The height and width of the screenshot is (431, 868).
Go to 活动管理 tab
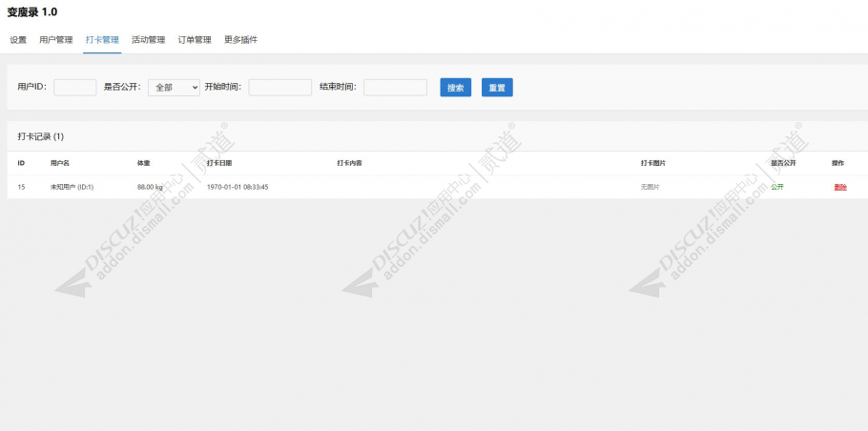tap(149, 40)
